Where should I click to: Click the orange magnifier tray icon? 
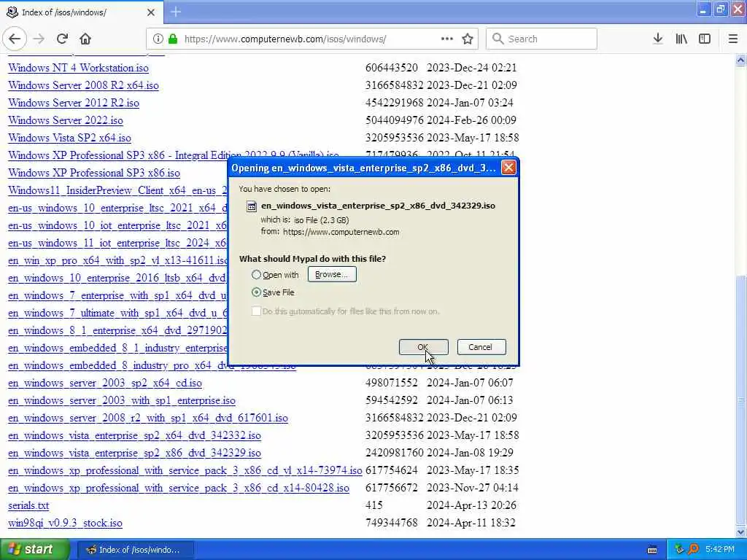[694, 549]
